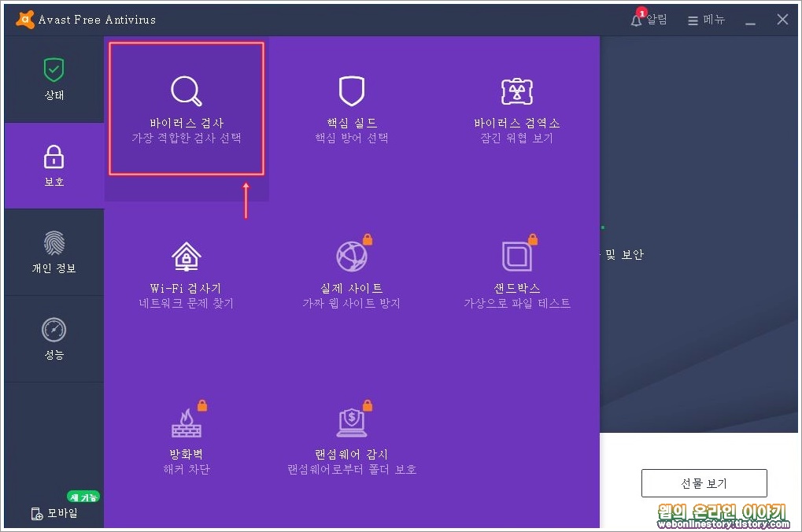Click the '랜섬웨어 감시' title text
The width and height of the screenshot is (802, 532).
point(351,454)
